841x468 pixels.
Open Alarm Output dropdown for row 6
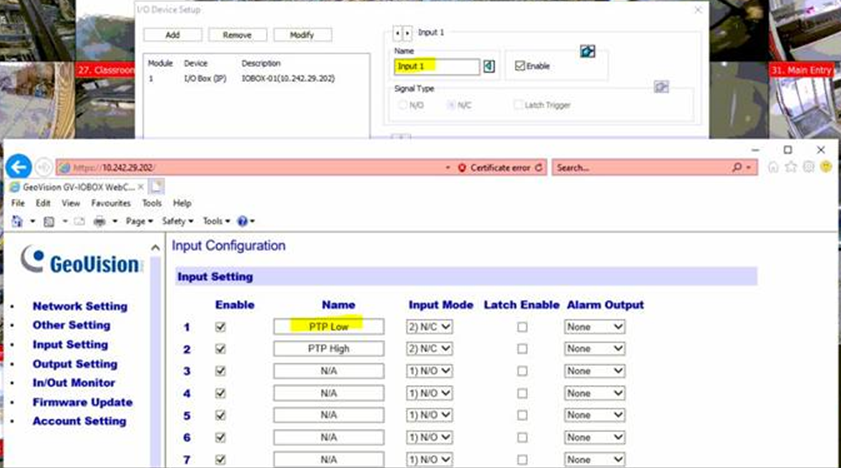(594, 437)
